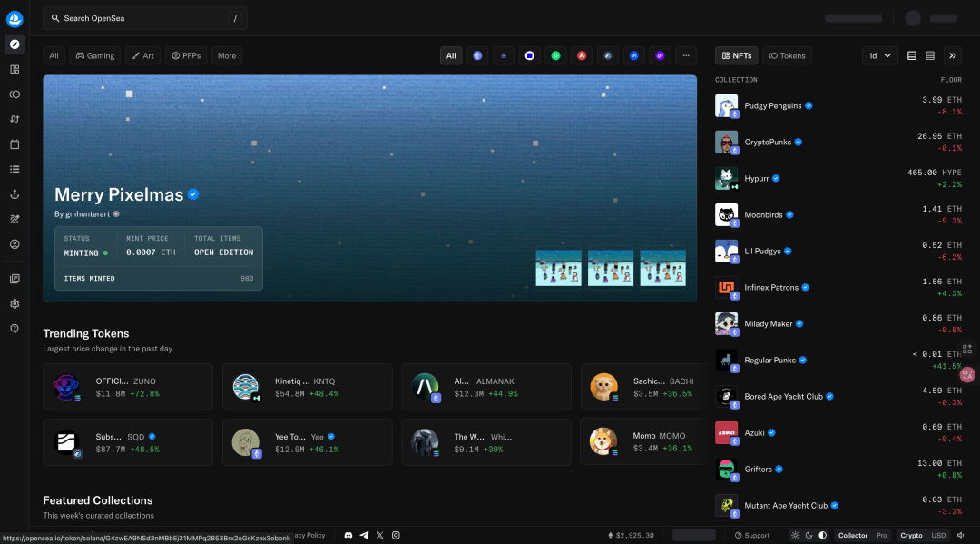Switch to the NFTs tab
Viewport: 980px width, 544px height.
tap(737, 55)
